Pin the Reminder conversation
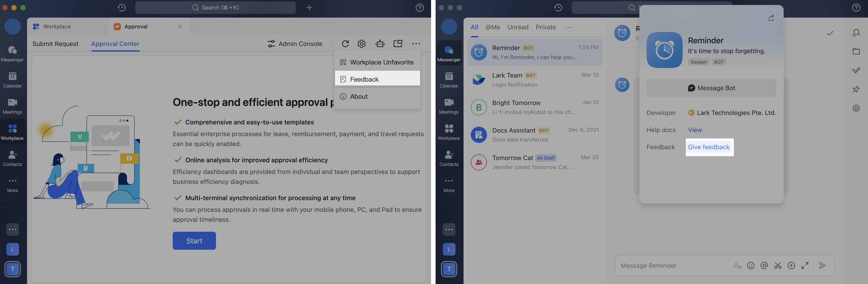The image size is (868, 284). (x=856, y=89)
